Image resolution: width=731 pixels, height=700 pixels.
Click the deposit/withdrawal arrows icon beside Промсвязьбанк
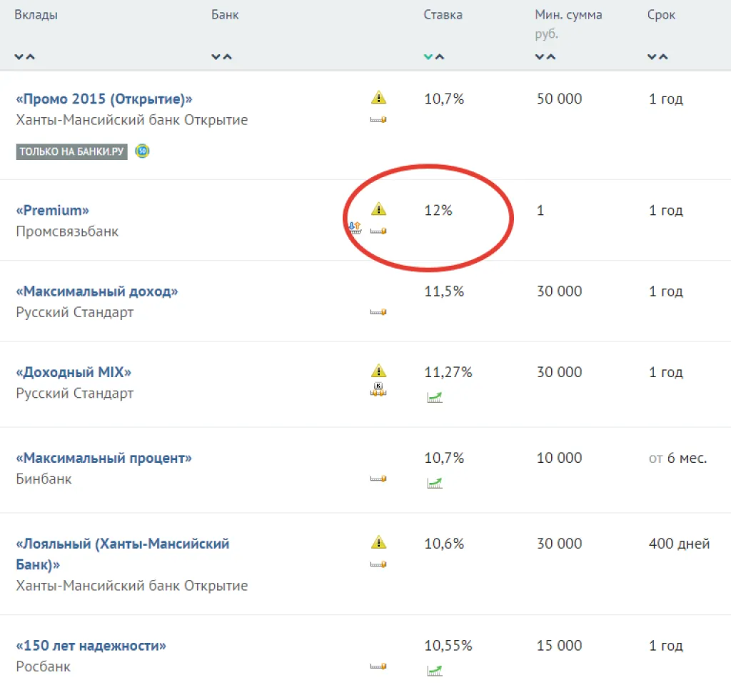pyautogui.click(x=355, y=228)
